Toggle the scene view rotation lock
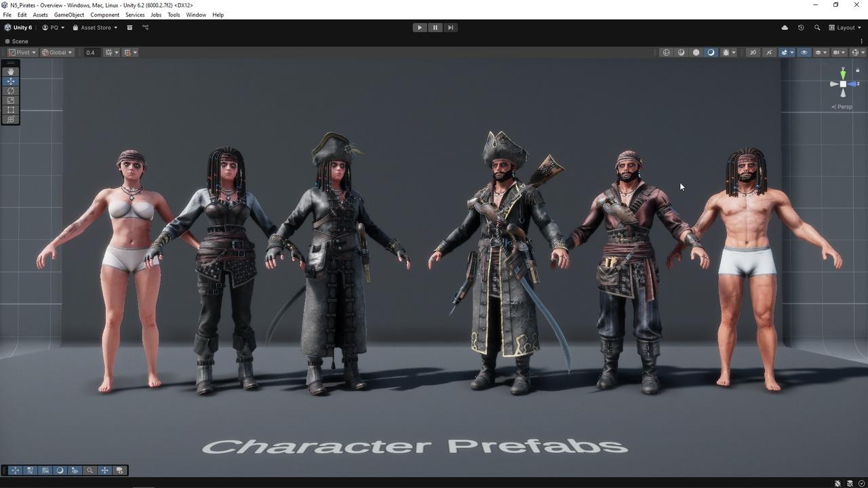 click(x=857, y=70)
